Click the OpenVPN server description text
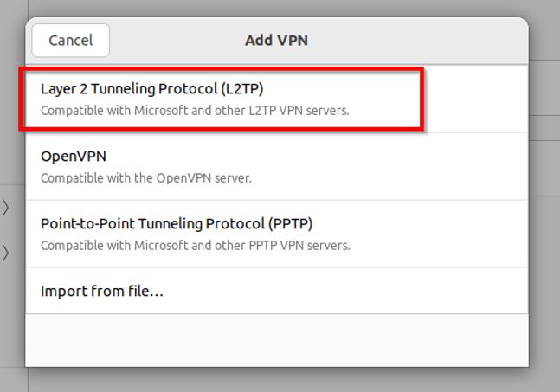560x392 pixels. coord(145,178)
